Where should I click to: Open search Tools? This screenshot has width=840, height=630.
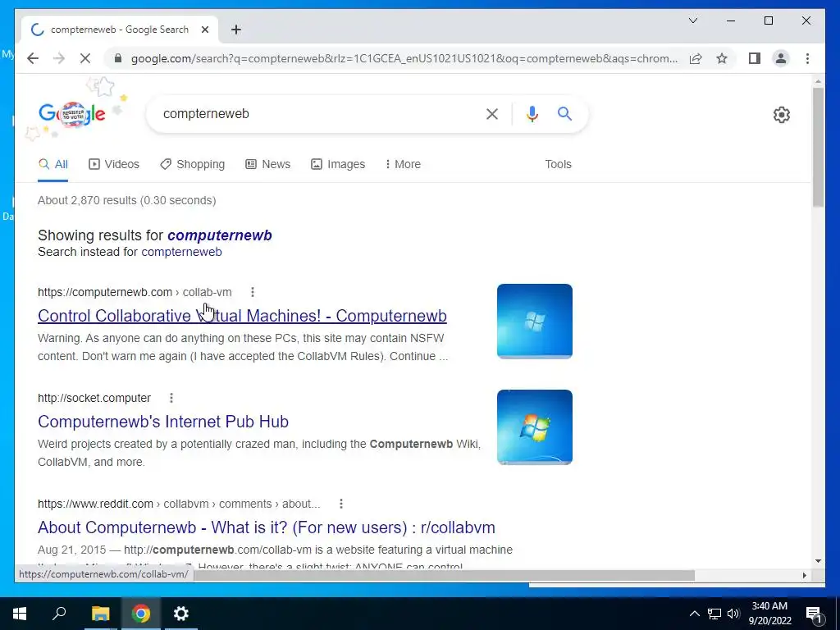(x=558, y=164)
